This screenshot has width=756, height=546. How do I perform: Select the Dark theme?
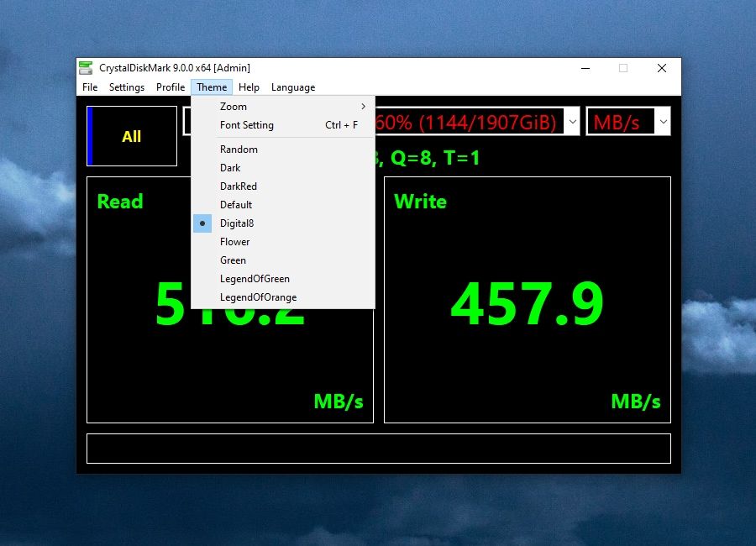tap(283, 168)
